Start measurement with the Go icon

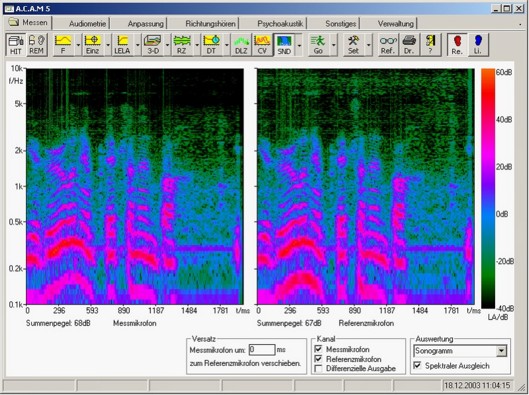click(318, 45)
